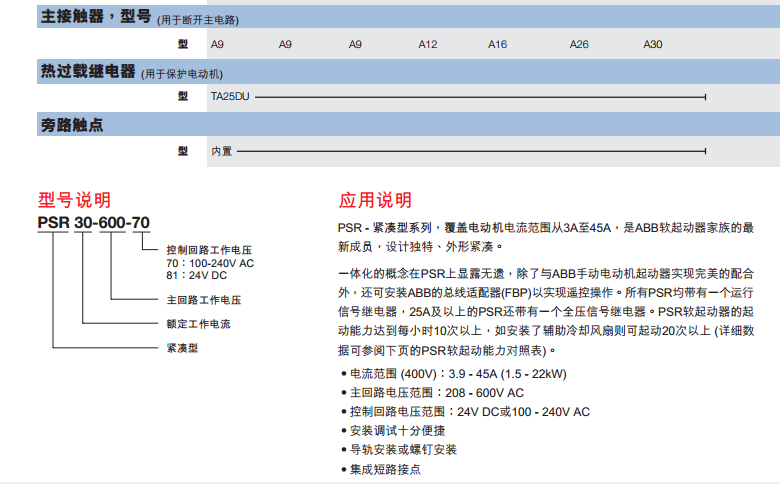Click the line '新成员，设计独特、外形紧凑。'

coord(421,247)
